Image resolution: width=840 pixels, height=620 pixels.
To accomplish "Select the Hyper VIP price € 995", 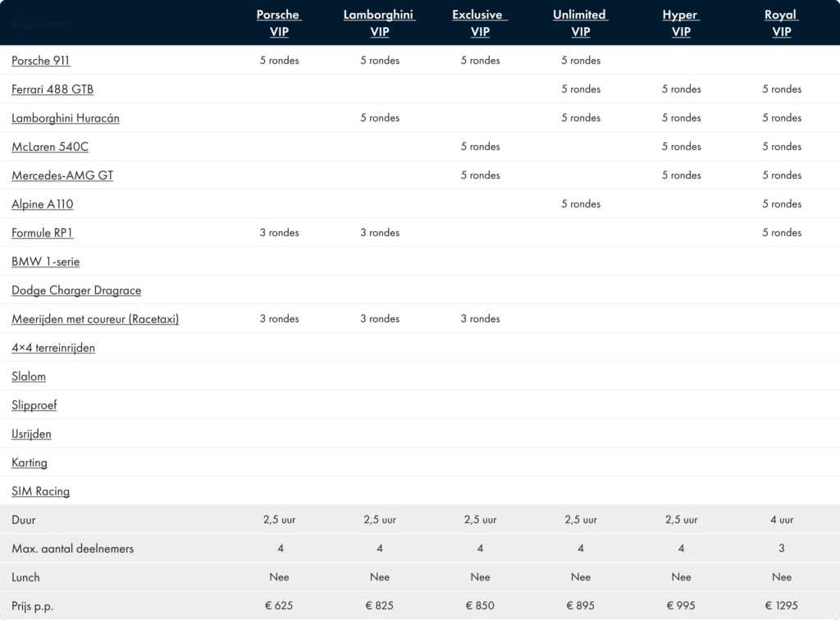I will tap(681, 605).
